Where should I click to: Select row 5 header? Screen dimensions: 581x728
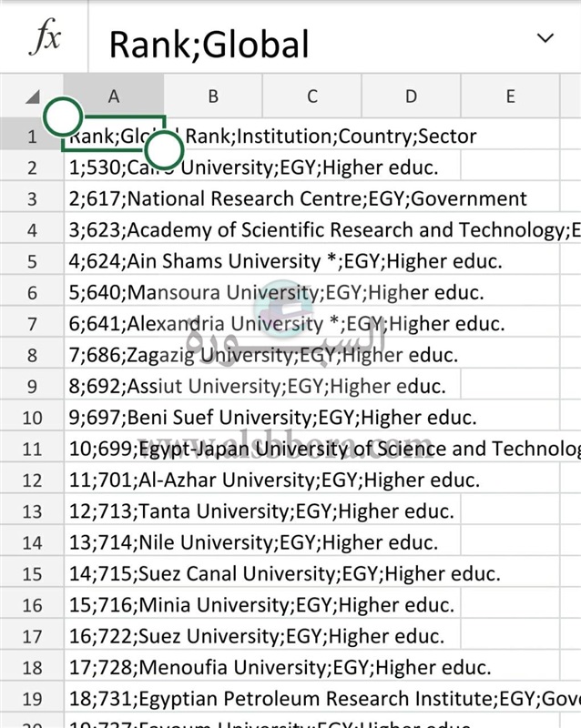32,262
